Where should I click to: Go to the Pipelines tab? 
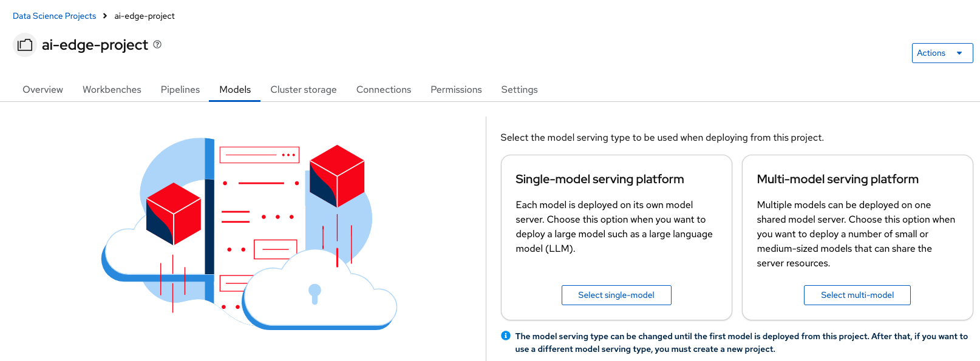[180, 89]
